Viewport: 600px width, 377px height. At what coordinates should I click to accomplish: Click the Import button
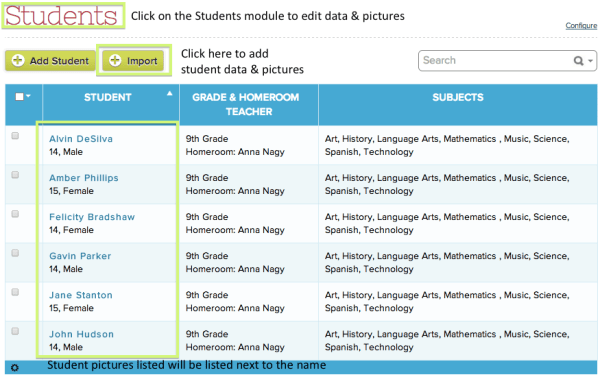point(133,60)
